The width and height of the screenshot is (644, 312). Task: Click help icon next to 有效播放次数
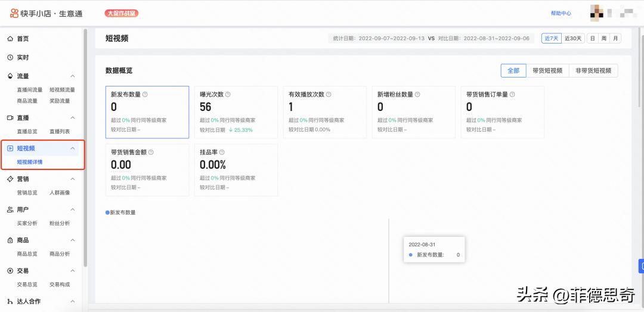[329, 94]
